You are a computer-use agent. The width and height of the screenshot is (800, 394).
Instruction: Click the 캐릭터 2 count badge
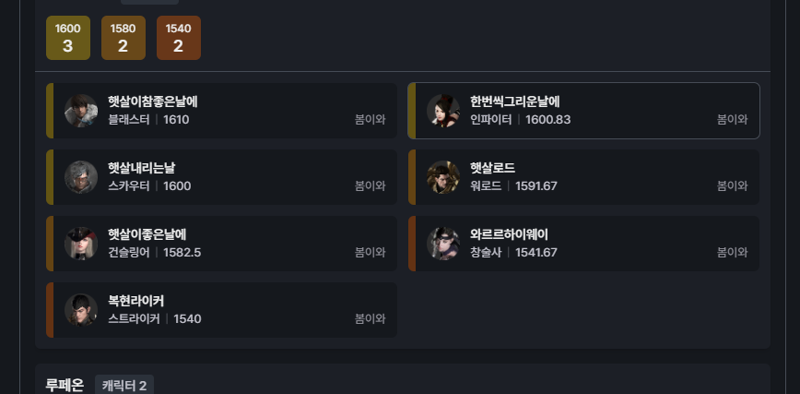pos(124,385)
